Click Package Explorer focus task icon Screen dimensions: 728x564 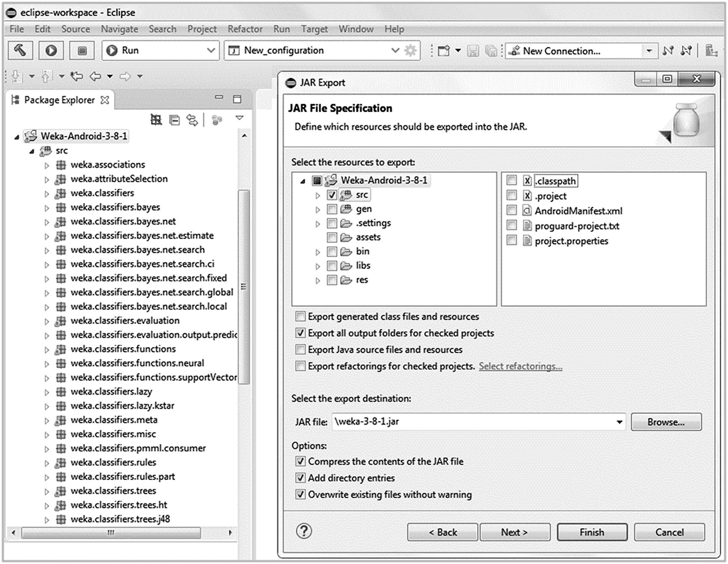point(217,121)
